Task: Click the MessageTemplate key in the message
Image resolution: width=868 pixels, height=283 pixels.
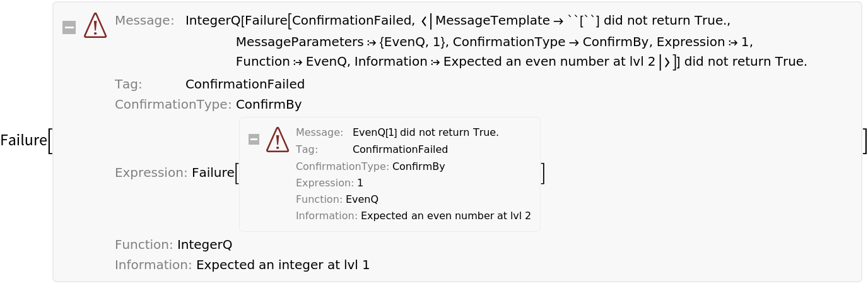Action: point(492,21)
